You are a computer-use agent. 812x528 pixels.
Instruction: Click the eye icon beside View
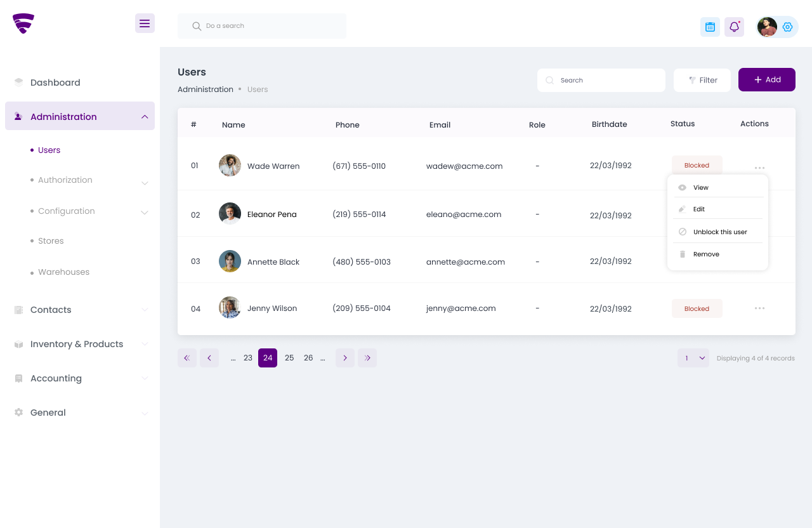click(683, 188)
